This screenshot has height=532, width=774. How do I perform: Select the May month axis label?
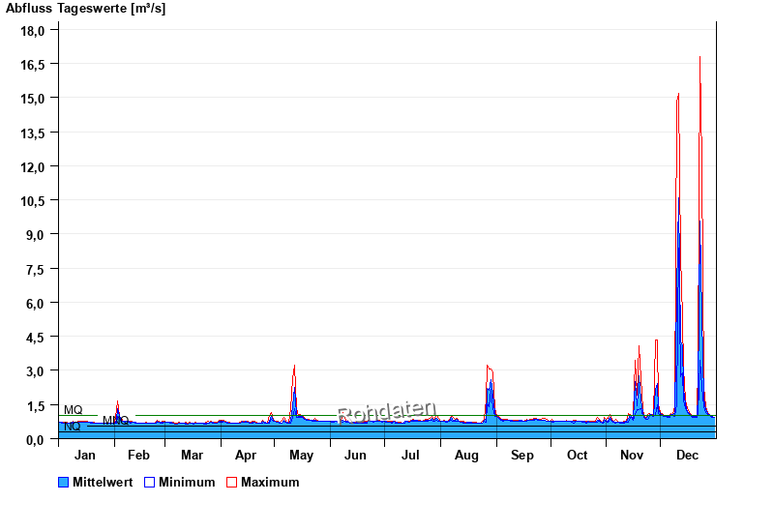click(301, 455)
